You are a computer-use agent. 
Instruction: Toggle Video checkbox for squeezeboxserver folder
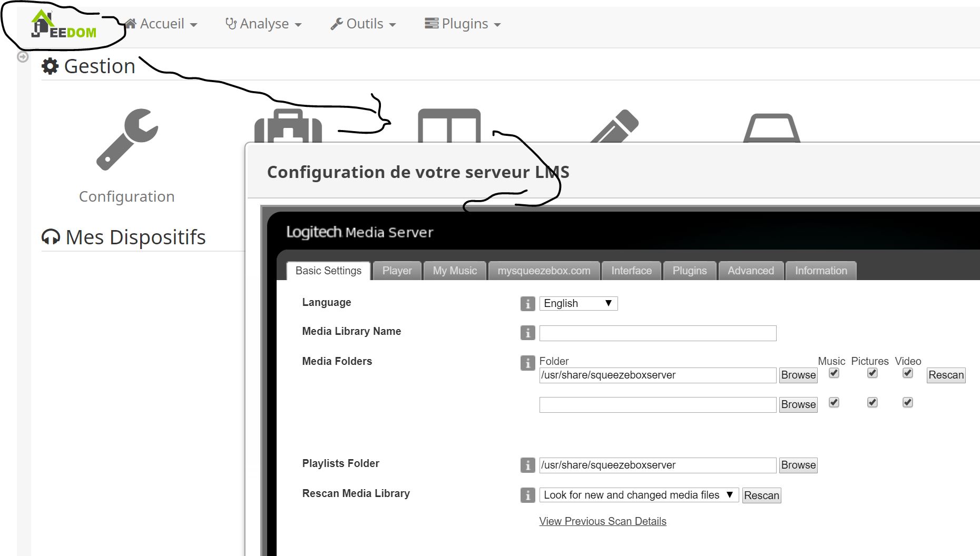907,373
